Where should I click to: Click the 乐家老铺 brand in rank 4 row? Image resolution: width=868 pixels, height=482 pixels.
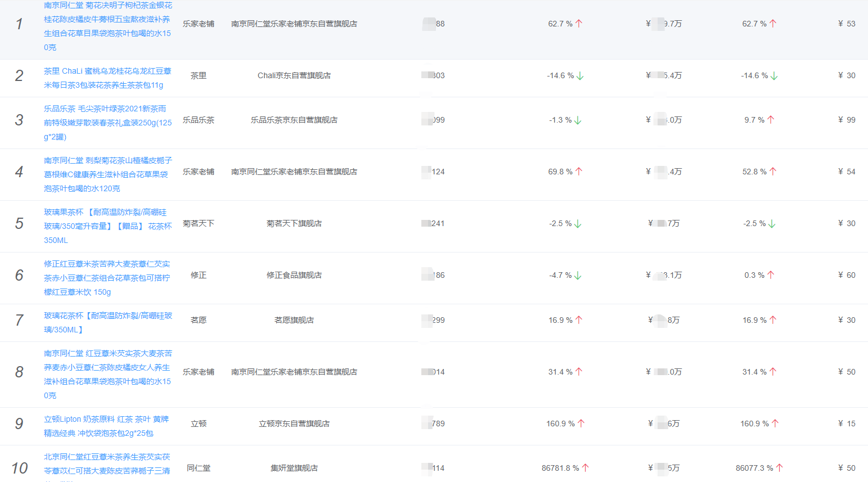pyautogui.click(x=199, y=172)
